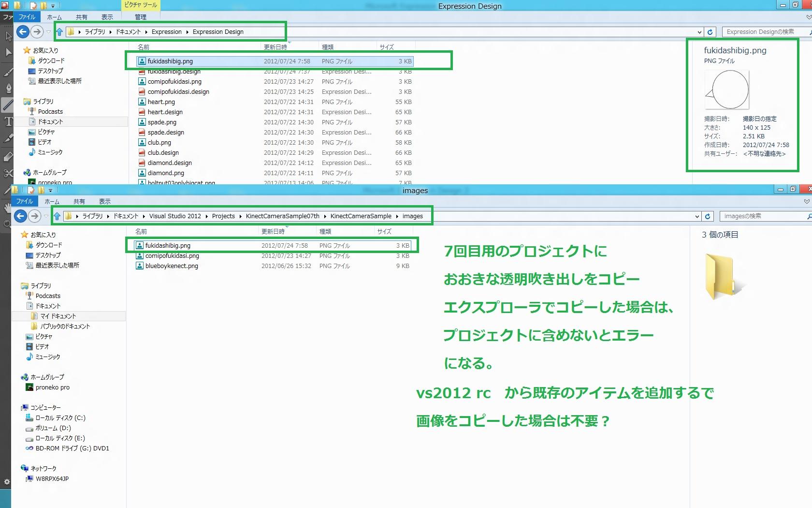Viewport: 812px width, 508px height.
Task: Expand the ribbon in the images window
Action: [x=807, y=201]
